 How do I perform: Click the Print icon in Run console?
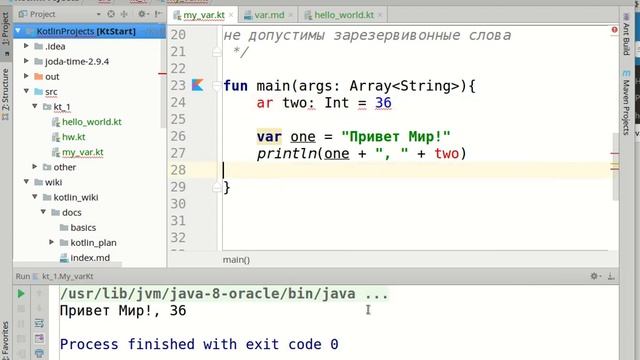click(x=39, y=353)
